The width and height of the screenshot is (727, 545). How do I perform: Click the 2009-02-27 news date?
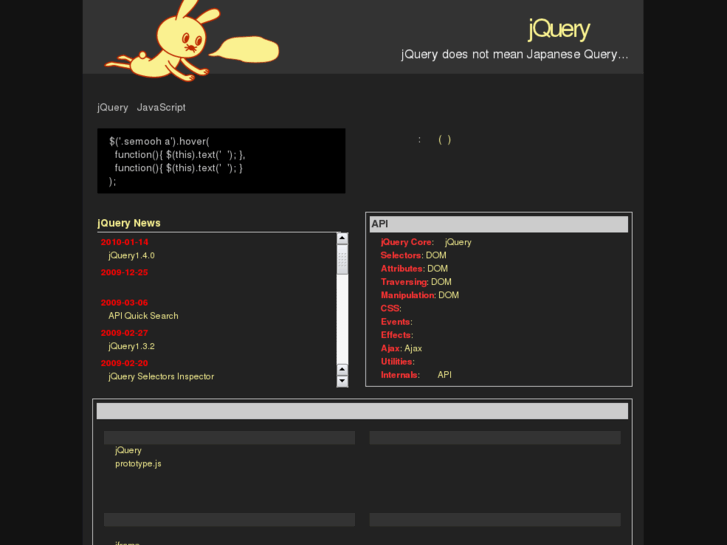[124, 333]
